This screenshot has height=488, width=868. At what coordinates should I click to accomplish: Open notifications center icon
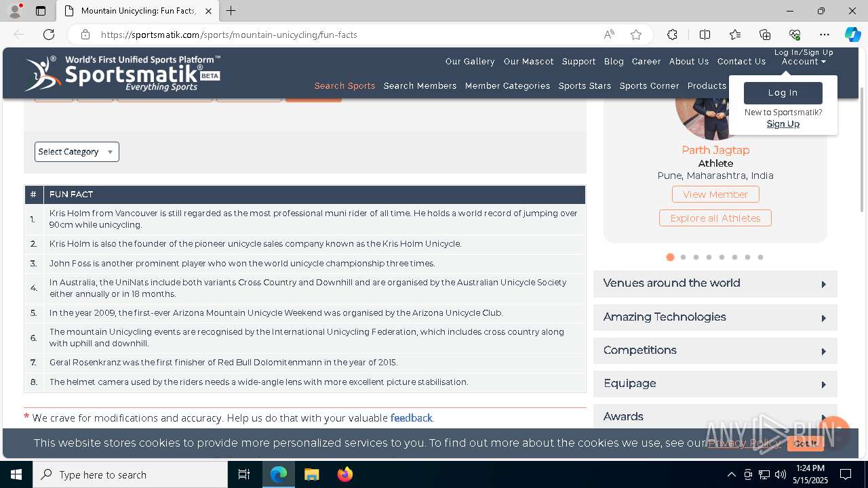(846, 474)
